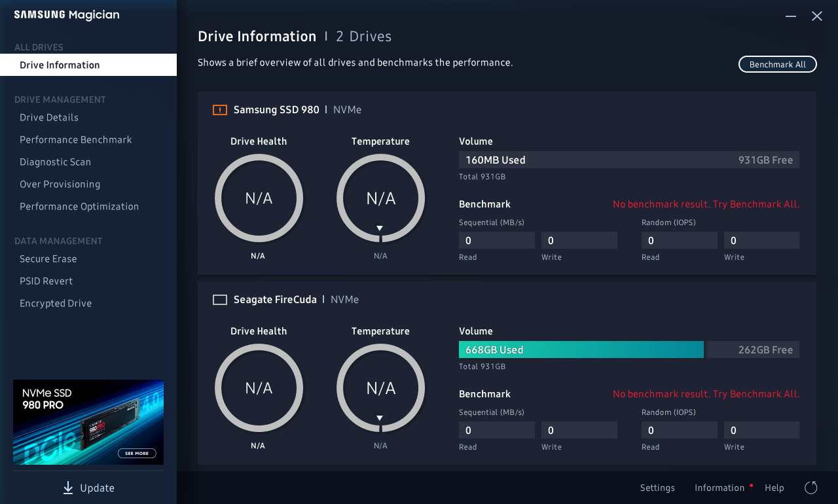
Task: Click the Samsung Magician logo
Action: pyautogui.click(x=67, y=15)
